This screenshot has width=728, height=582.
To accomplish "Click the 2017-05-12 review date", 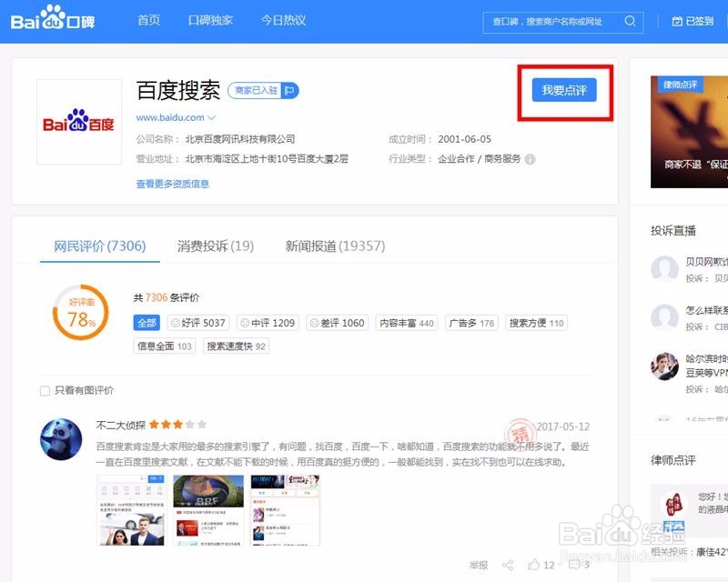I will 563,426.
